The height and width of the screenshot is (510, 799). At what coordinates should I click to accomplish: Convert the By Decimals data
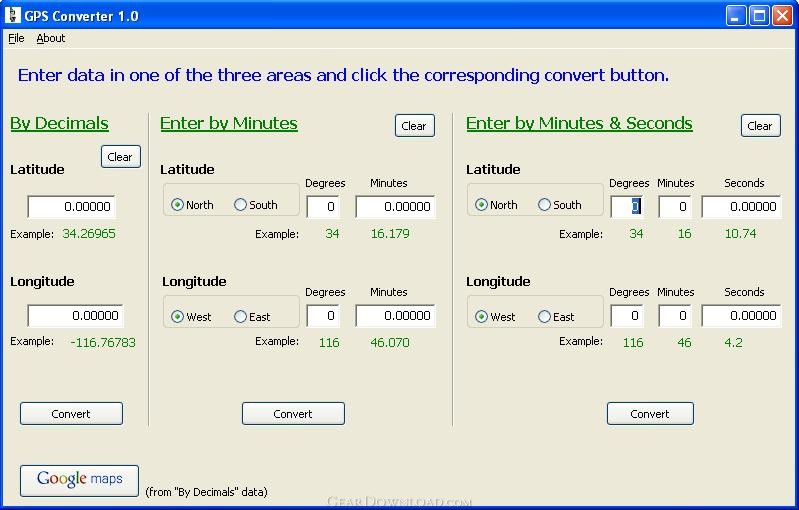point(71,414)
